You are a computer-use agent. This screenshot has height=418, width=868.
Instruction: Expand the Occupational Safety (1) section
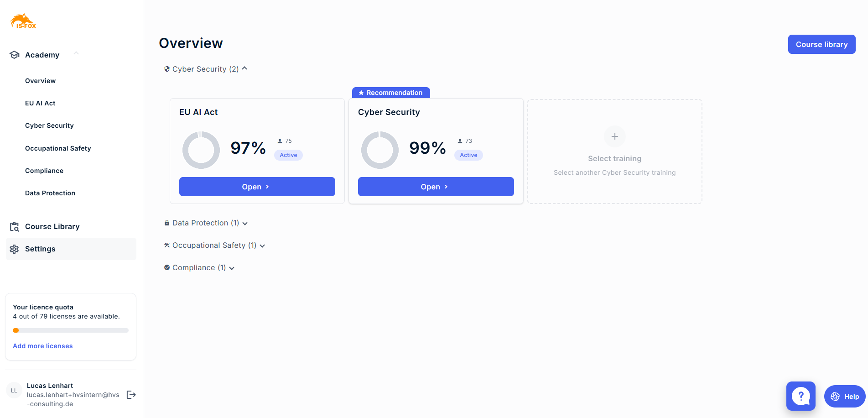coord(262,246)
